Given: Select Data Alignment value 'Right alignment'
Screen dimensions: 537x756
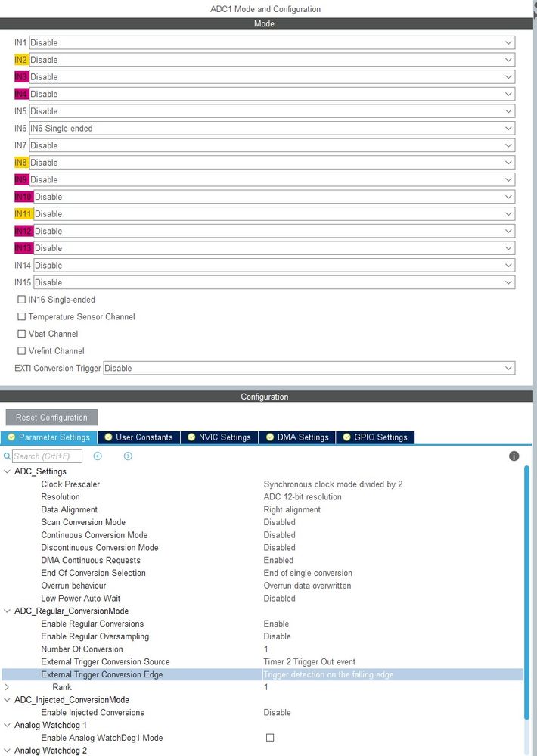Looking at the screenshot, I should point(292,509).
